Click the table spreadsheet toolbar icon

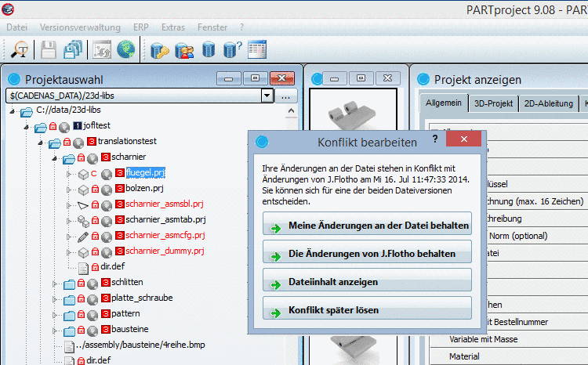coord(257,49)
